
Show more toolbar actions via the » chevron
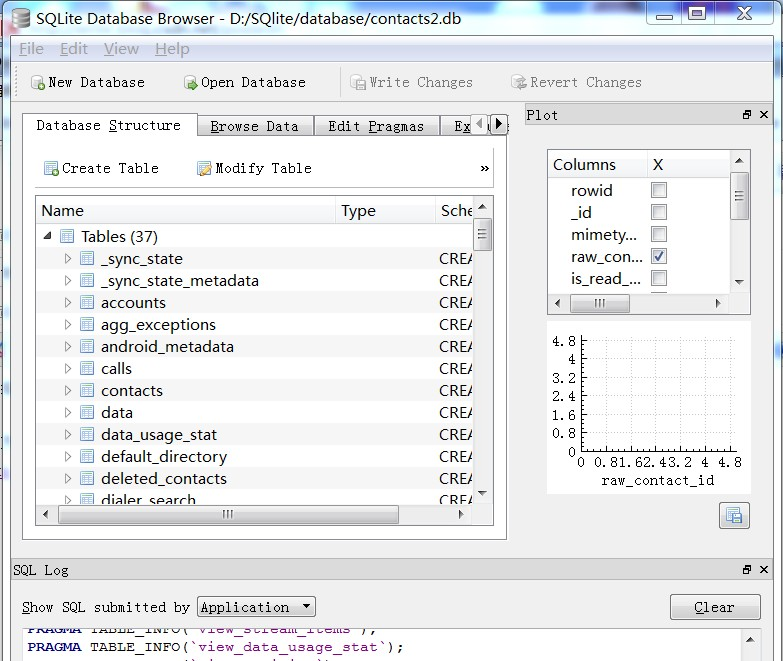tap(484, 169)
